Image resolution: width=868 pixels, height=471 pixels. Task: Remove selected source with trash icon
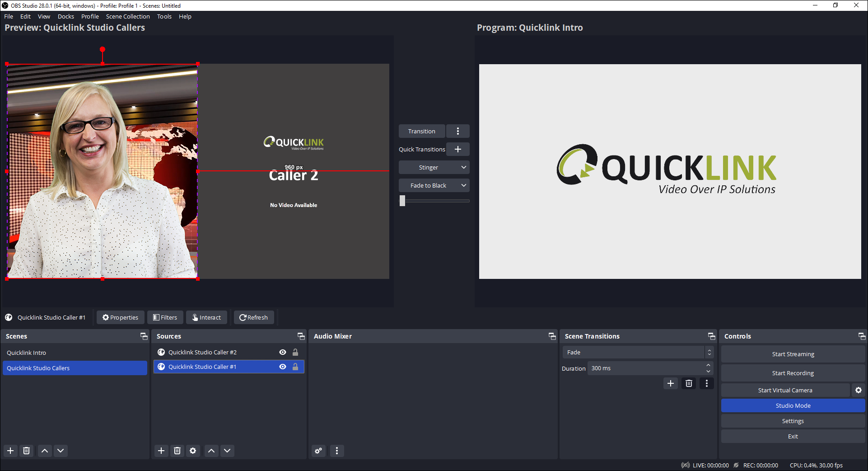(177, 451)
